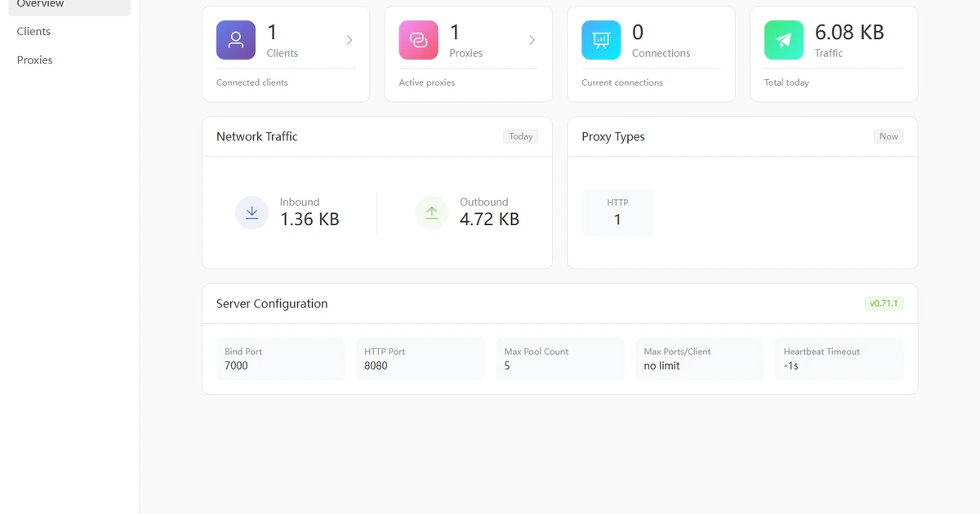Open Clients page from sidebar

coord(69,31)
